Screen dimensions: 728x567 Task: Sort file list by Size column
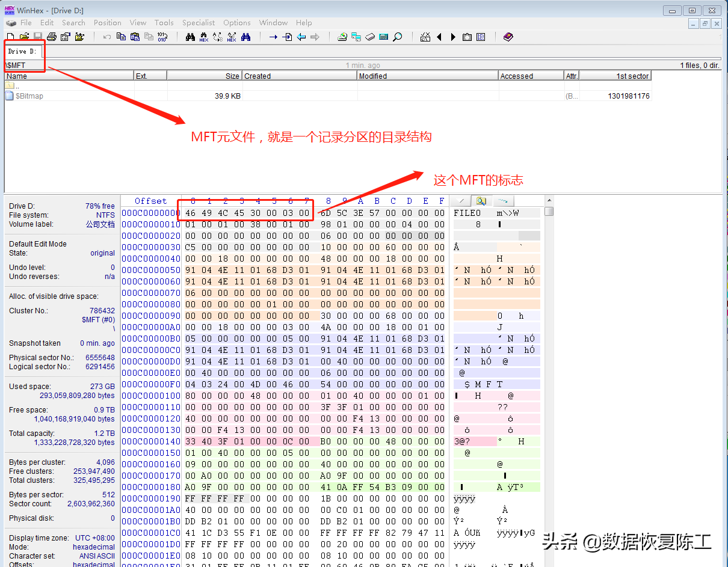coord(205,76)
